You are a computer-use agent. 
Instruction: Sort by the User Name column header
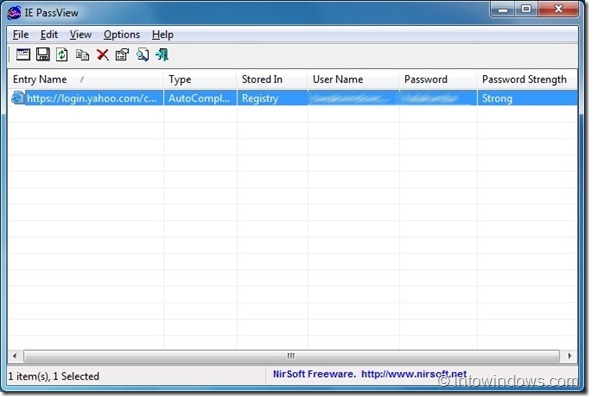click(353, 79)
